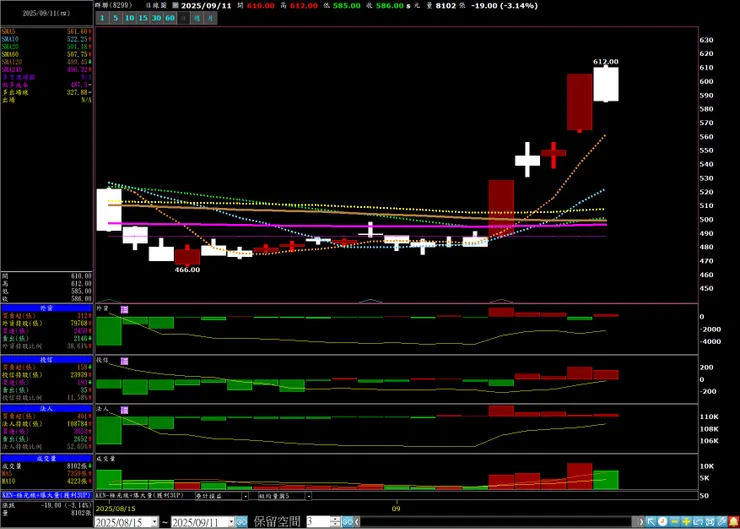Click the left arrow of horizontal scrollbar
Viewport: 740px width, 529px height.
357,522
